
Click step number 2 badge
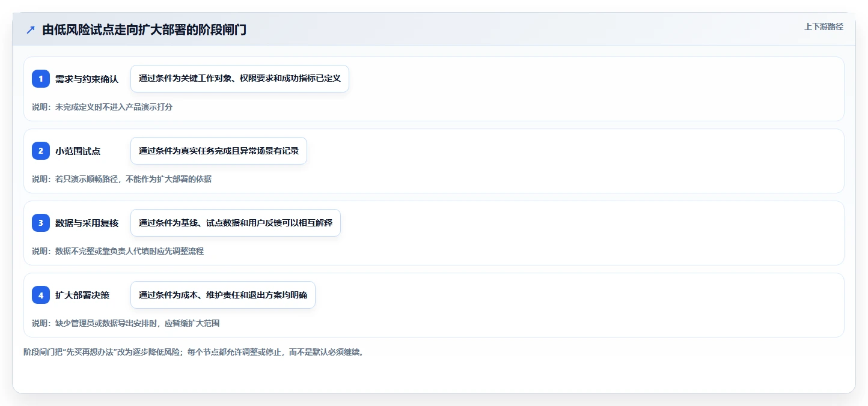pyautogui.click(x=41, y=151)
